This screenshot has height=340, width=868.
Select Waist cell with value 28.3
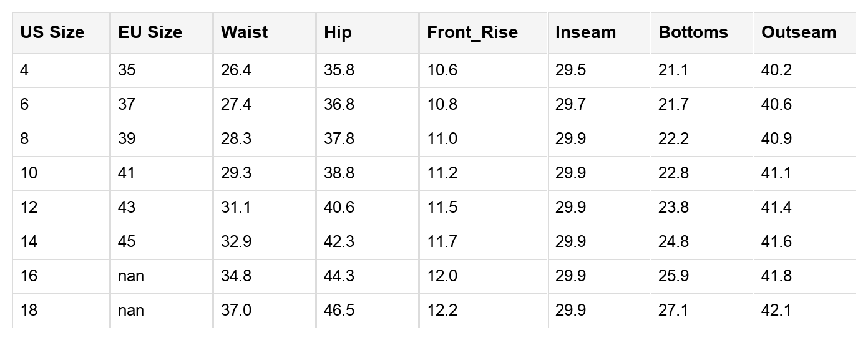click(236, 138)
